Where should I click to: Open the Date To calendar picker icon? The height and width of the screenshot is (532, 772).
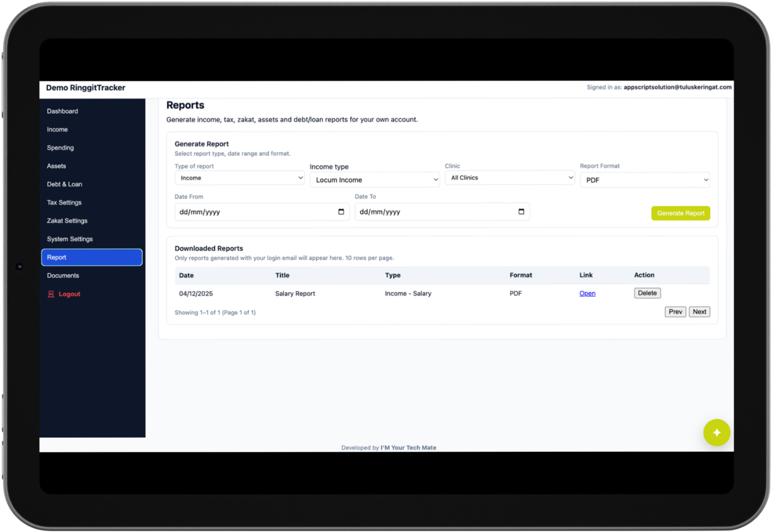pos(521,212)
